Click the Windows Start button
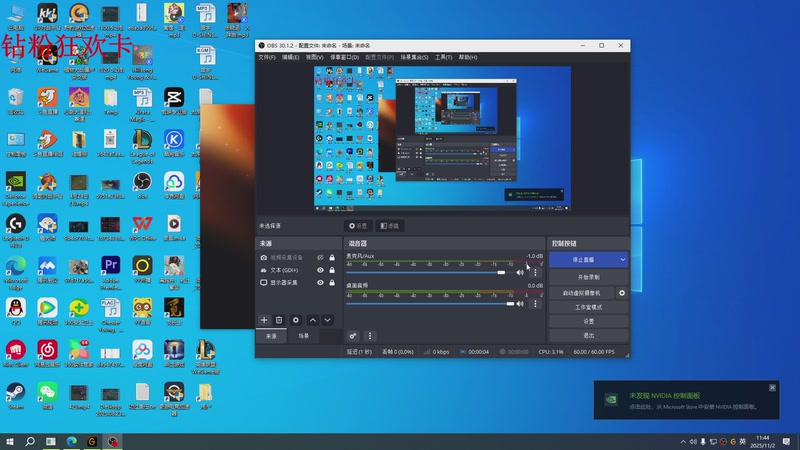 point(10,441)
